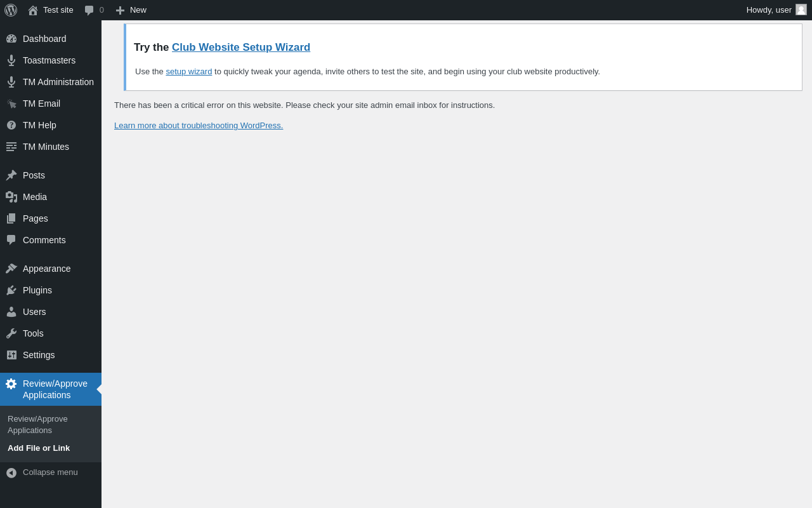Click the TM Email cursor icon
Viewport: 812px width, 508px height.
coord(11,104)
